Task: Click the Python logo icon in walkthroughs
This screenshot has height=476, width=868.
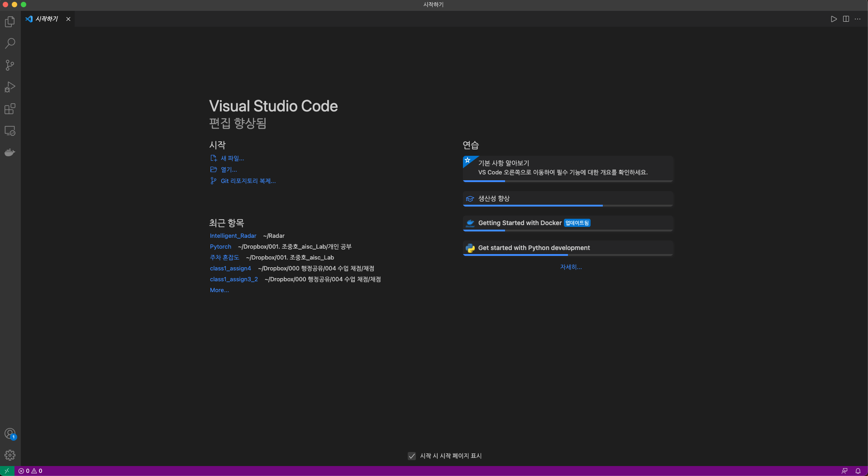Action: point(470,248)
